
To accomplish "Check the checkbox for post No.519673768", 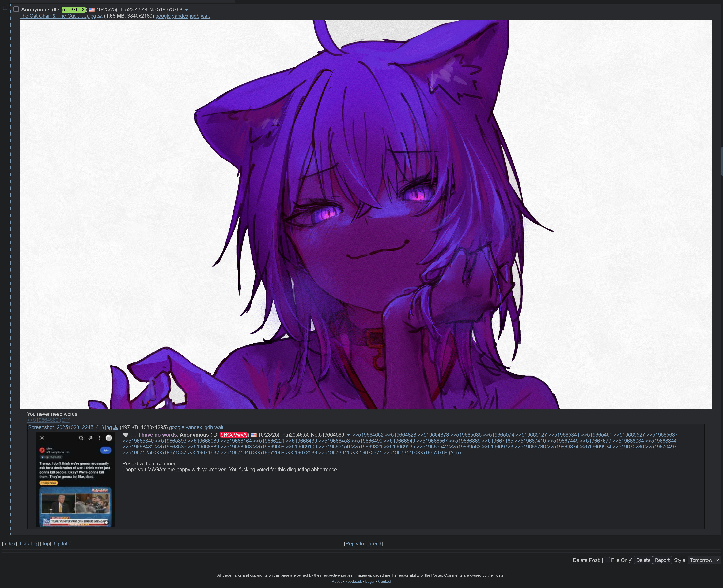I will 16,9.
